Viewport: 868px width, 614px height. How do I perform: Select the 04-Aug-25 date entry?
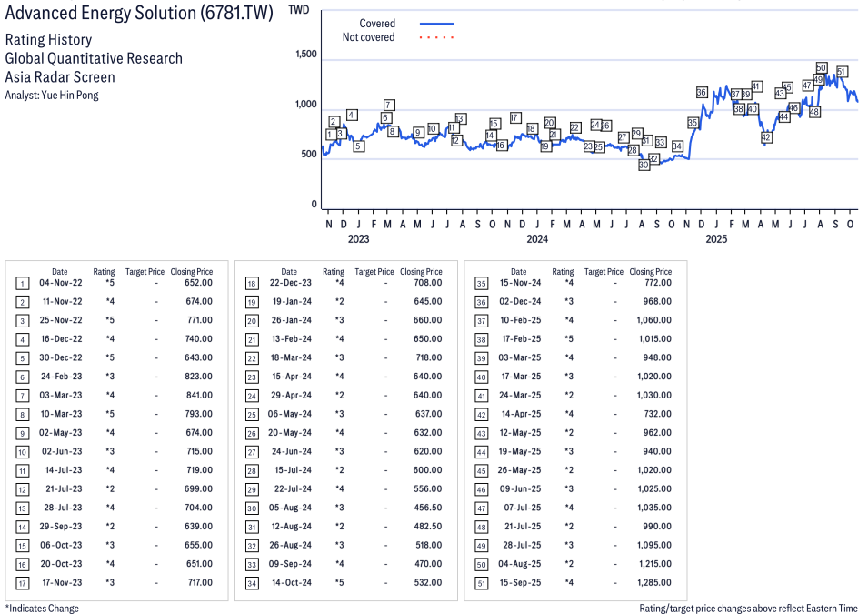coord(518,564)
